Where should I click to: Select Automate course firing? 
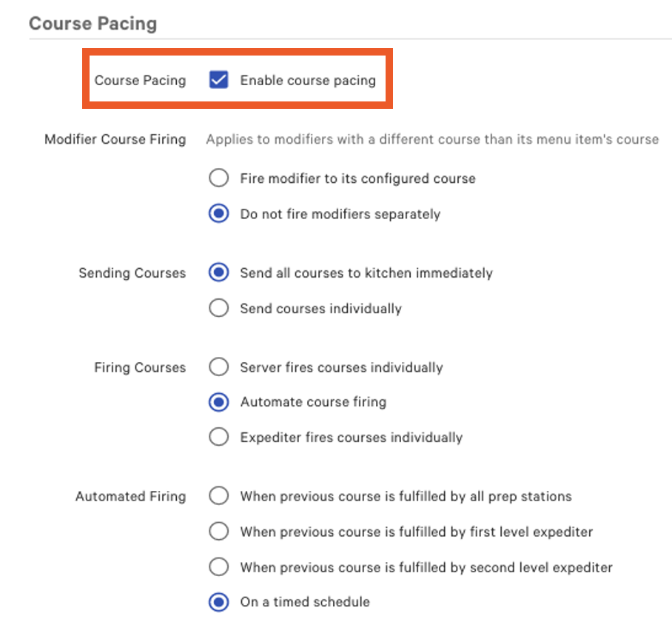tap(219, 402)
